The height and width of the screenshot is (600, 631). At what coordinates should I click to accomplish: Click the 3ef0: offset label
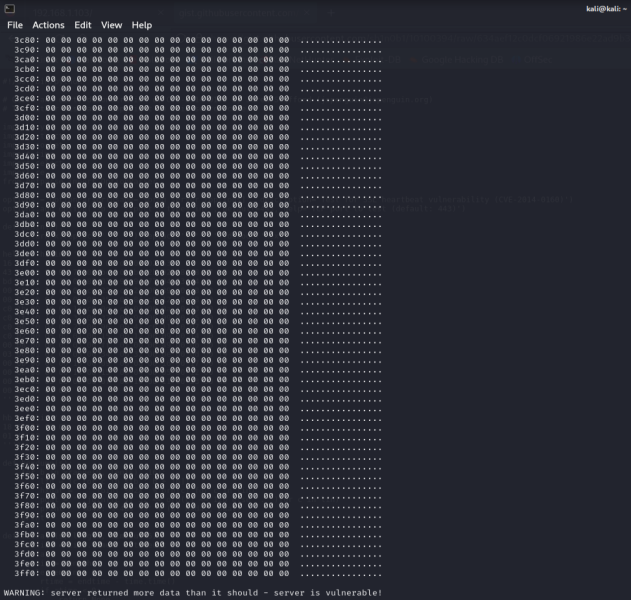pyautogui.click(x=27, y=418)
